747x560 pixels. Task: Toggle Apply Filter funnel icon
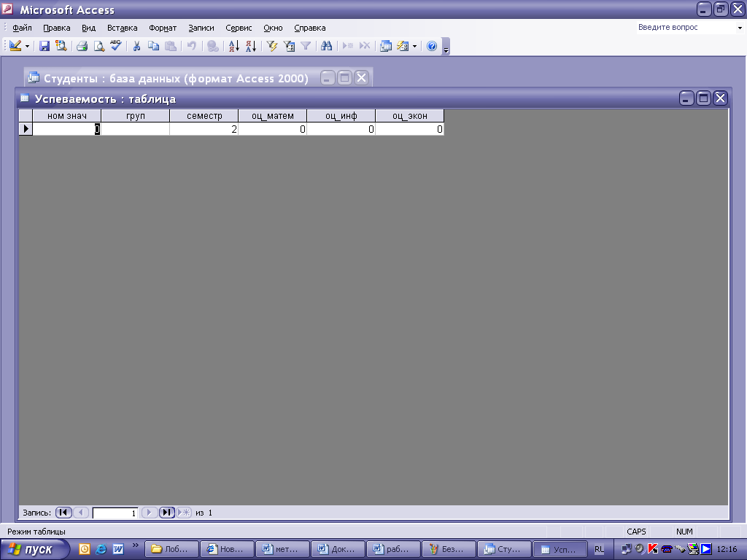(306, 46)
